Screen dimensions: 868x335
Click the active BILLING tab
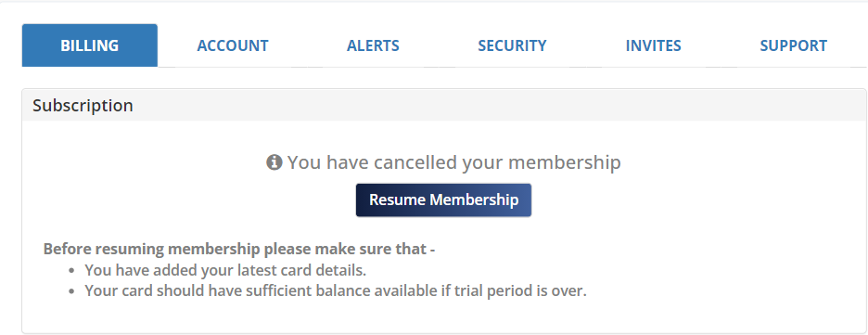(90, 45)
